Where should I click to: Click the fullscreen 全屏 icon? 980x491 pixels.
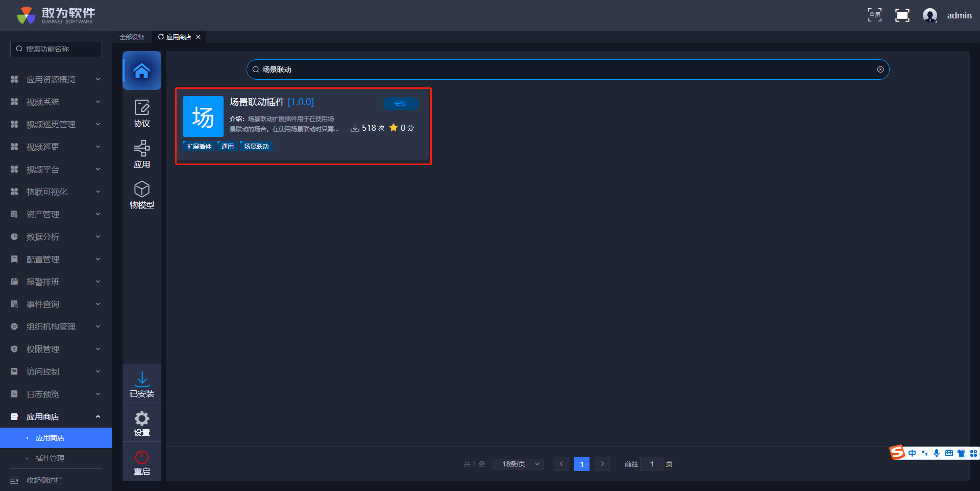[x=875, y=15]
